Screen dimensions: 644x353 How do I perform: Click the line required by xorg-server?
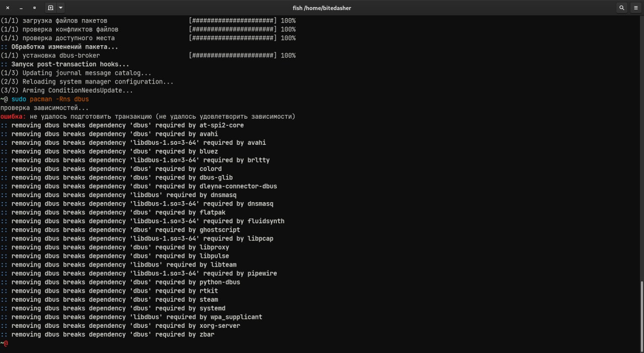coord(120,326)
